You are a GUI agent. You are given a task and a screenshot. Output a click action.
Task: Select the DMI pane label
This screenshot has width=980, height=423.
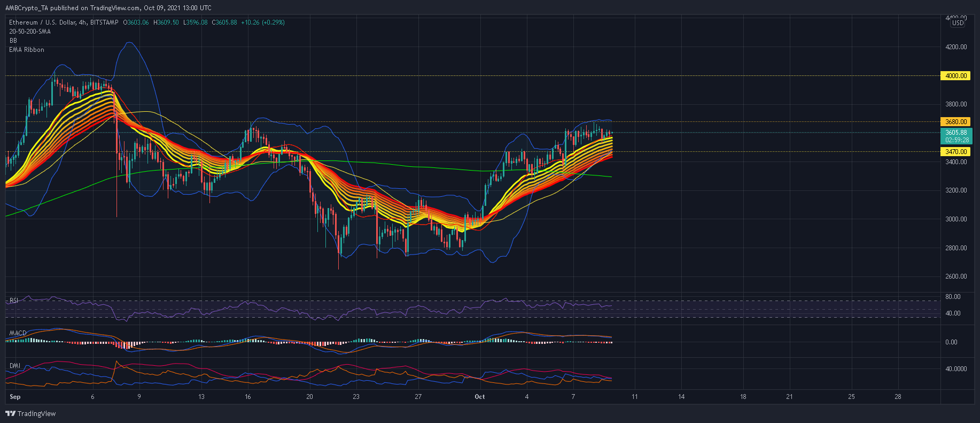(x=15, y=366)
